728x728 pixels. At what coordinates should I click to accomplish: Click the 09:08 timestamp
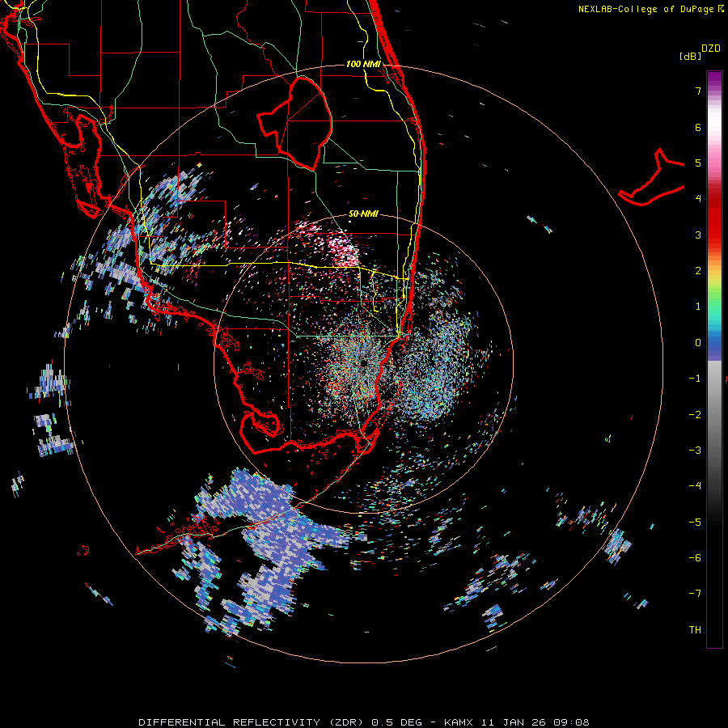(572, 722)
